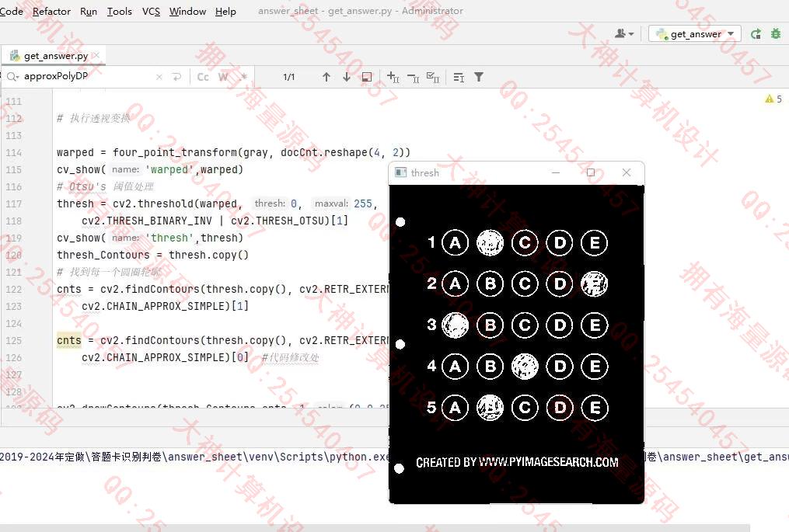Click 'CREATED BY WWW.PYIMAGESEARCH.COM' text in thresh image
Screen dimensions: 789x532
click(517, 462)
